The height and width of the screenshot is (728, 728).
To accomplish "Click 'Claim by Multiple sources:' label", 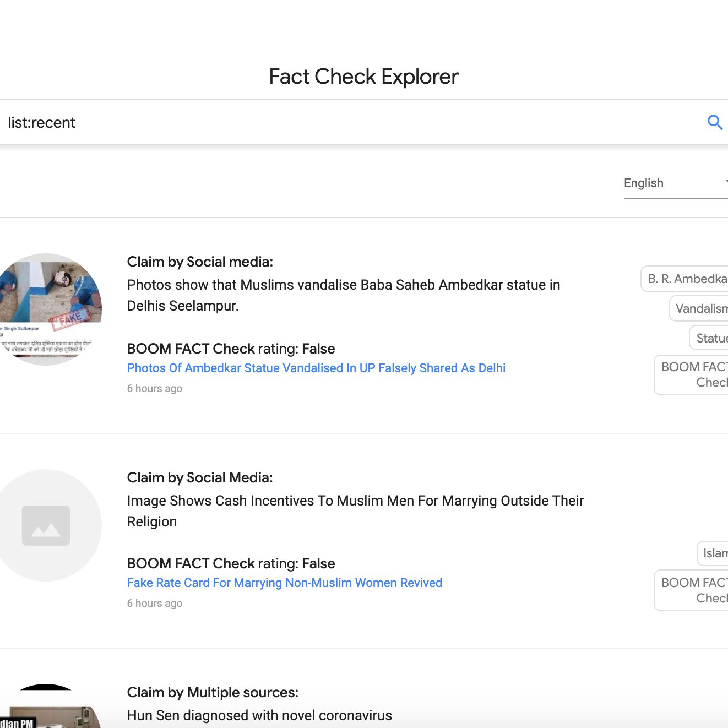I will [213, 692].
